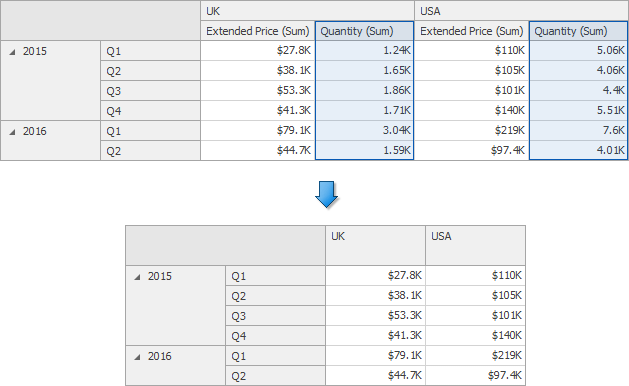Select the USA column header in the top grid
Screen dimensions: 629x386
pyautogui.click(x=521, y=11)
